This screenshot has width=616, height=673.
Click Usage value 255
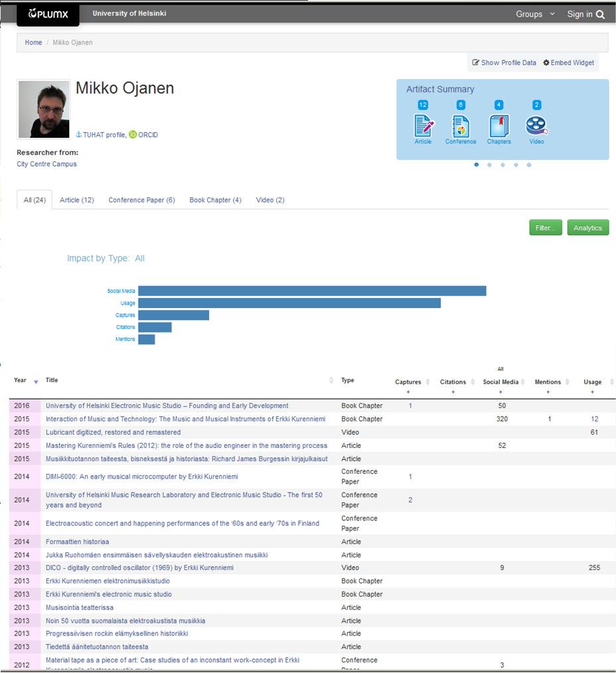(595, 567)
